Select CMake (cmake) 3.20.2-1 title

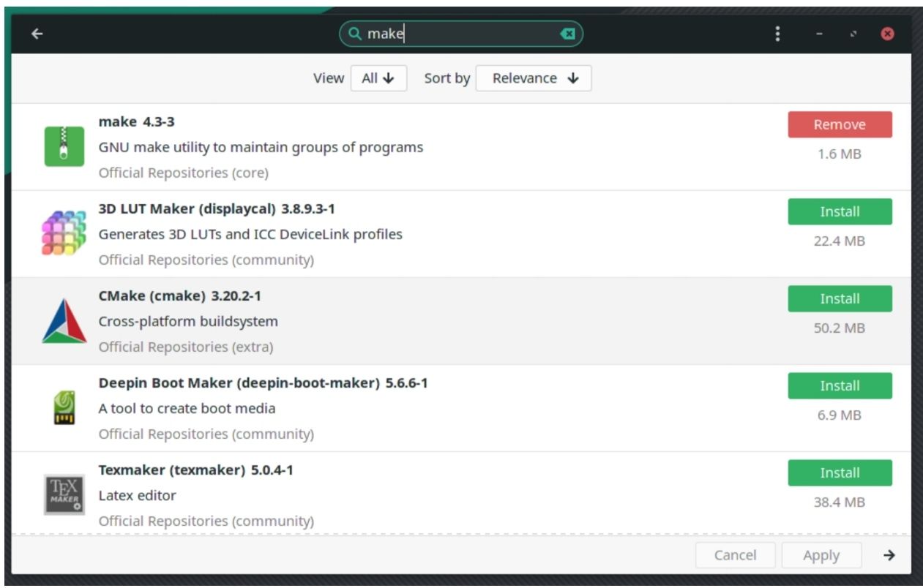[180, 295]
